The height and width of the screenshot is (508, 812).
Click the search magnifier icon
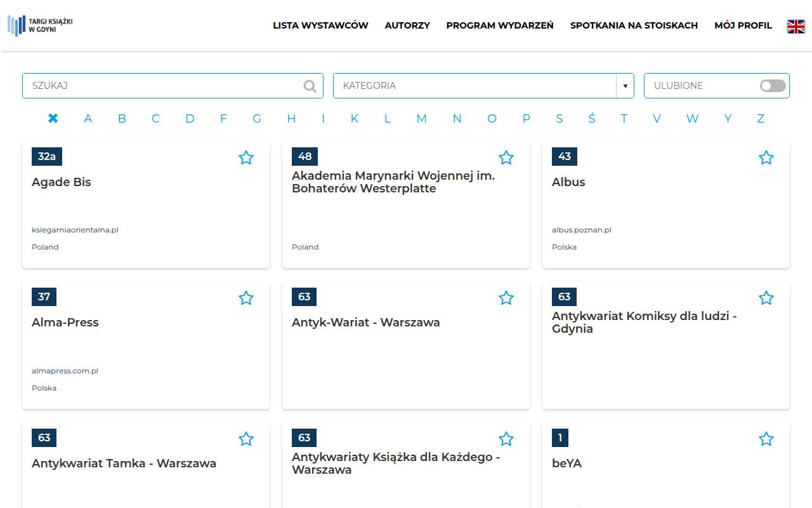[310, 86]
